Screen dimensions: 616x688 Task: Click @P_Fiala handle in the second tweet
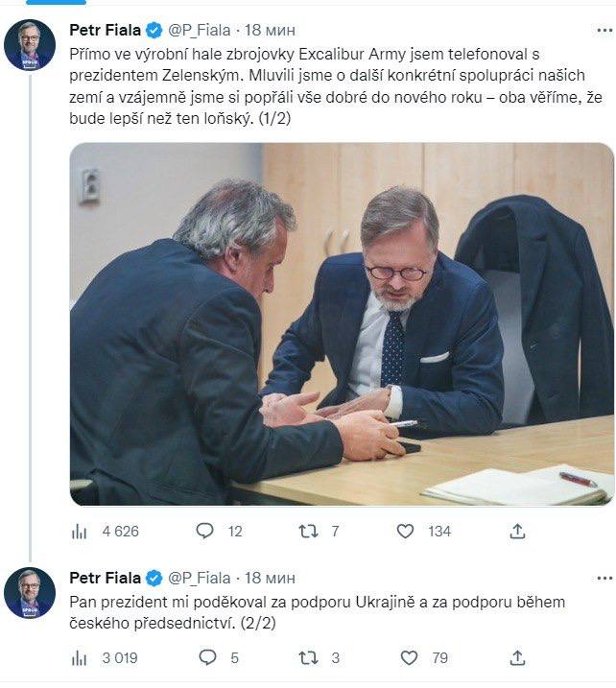(200, 577)
